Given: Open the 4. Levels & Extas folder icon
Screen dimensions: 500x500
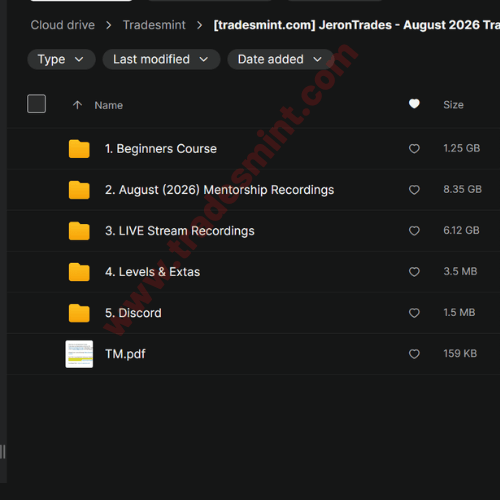Looking at the screenshot, I should 79,272.
